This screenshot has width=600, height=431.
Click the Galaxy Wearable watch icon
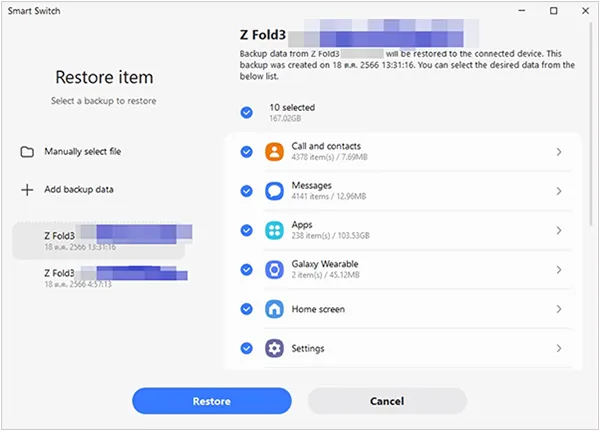point(274,270)
